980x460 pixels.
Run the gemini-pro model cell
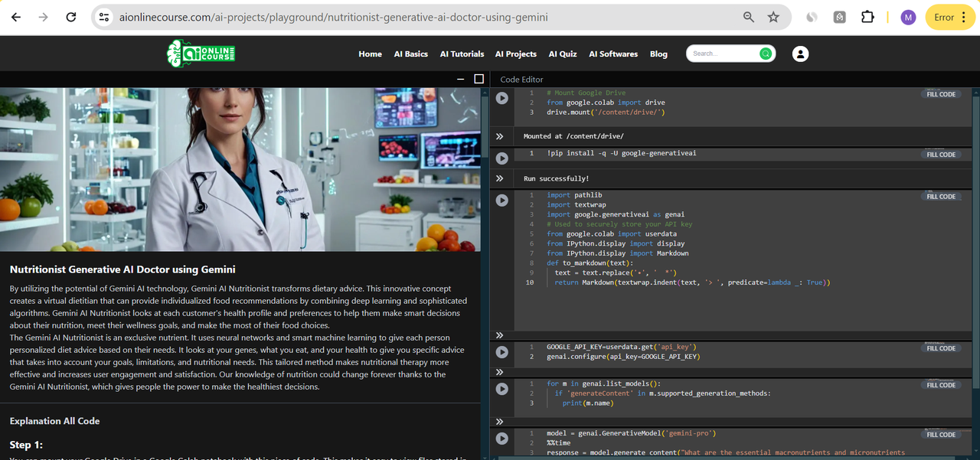click(501, 439)
